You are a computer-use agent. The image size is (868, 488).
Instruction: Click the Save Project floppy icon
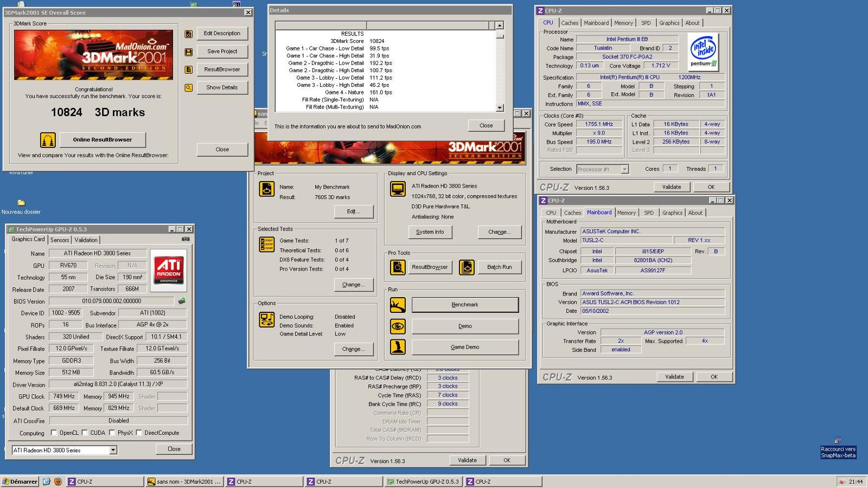[188, 52]
